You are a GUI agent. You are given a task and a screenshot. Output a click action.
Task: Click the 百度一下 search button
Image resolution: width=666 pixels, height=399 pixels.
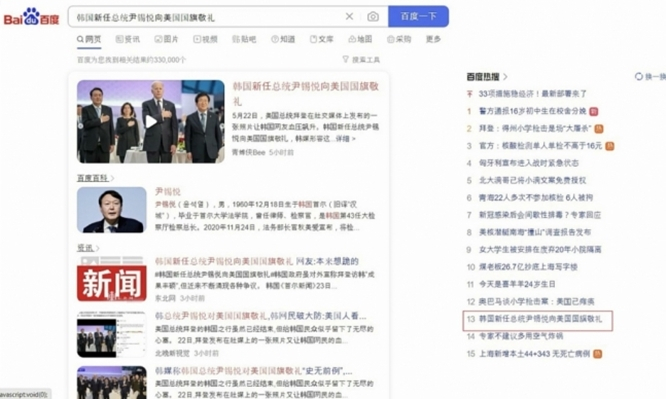(x=418, y=17)
